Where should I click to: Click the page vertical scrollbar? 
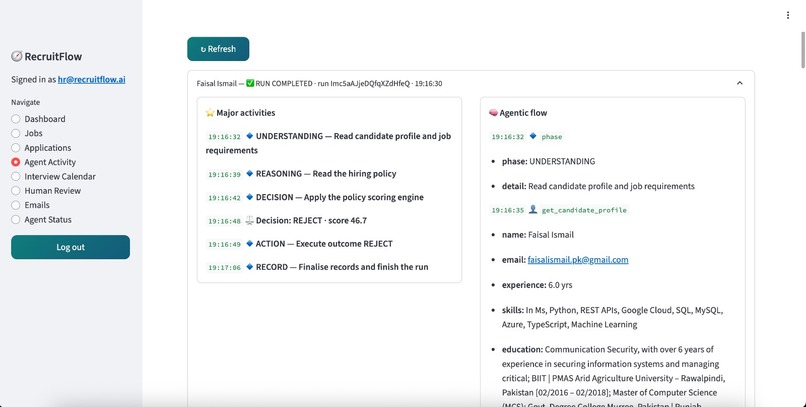(802, 50)
